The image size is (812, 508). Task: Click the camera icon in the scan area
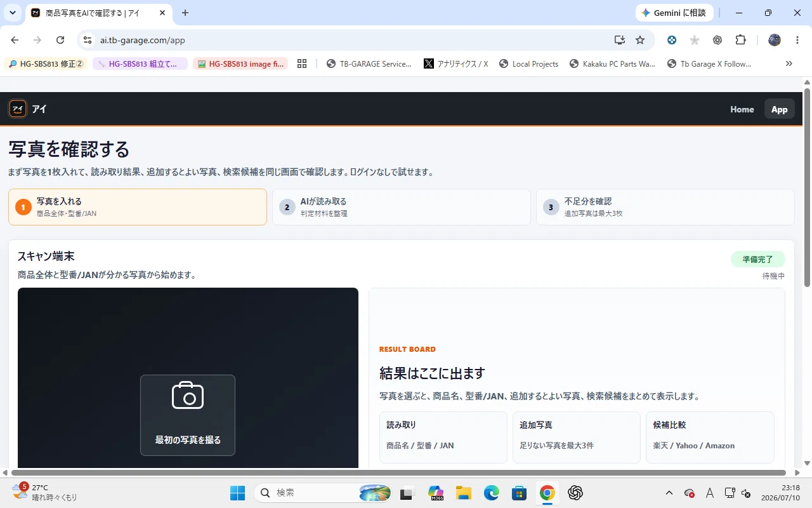(x=188, y=395)
